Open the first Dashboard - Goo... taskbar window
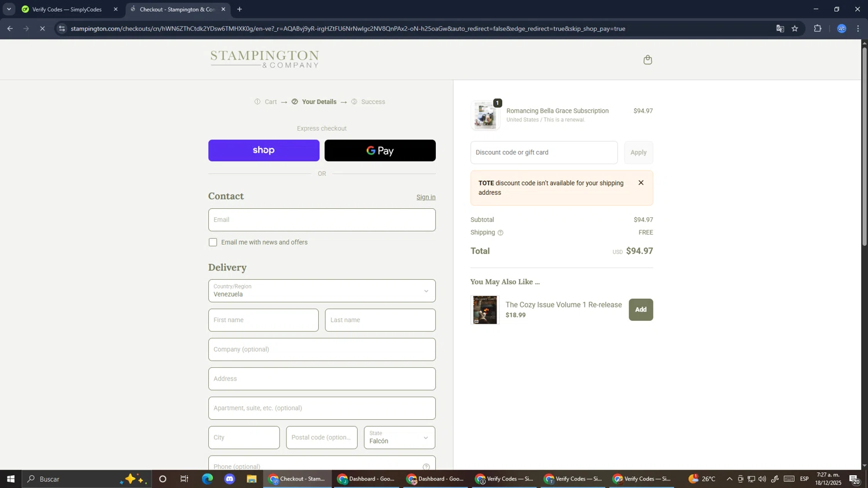 tap(367, 479)
